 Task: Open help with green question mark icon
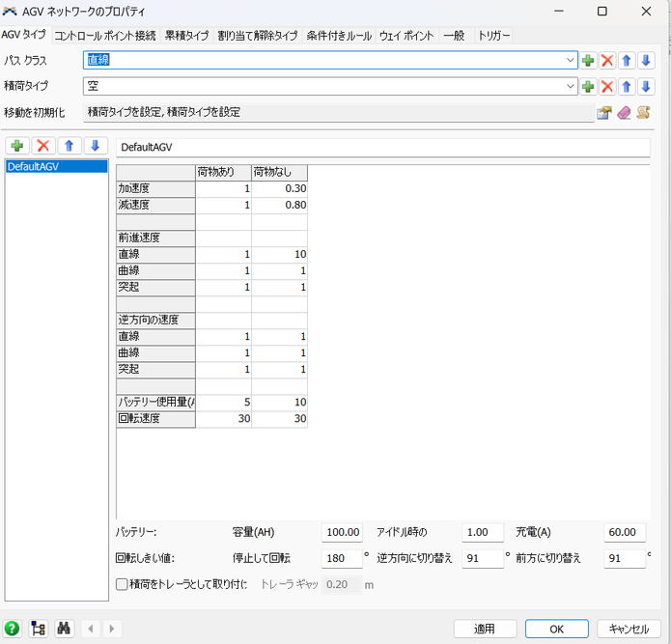click(x=12, y=629)
